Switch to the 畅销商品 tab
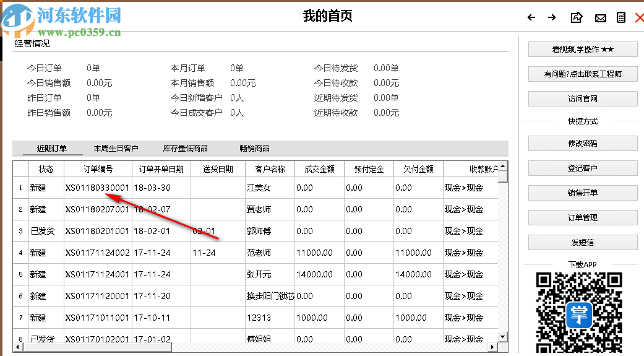The image size is (644, 356). click(255, 149)
